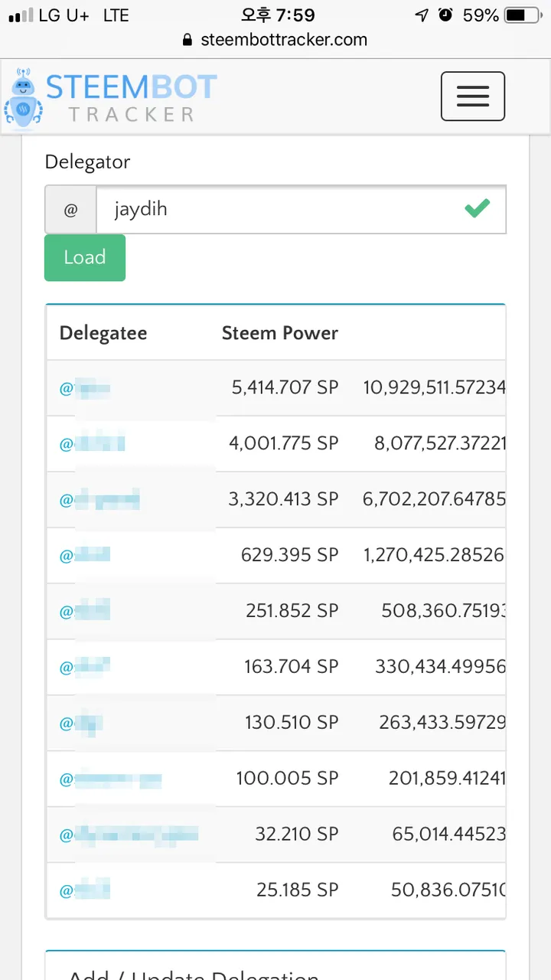Tap the lock icon in the address bar

[188, 40]
